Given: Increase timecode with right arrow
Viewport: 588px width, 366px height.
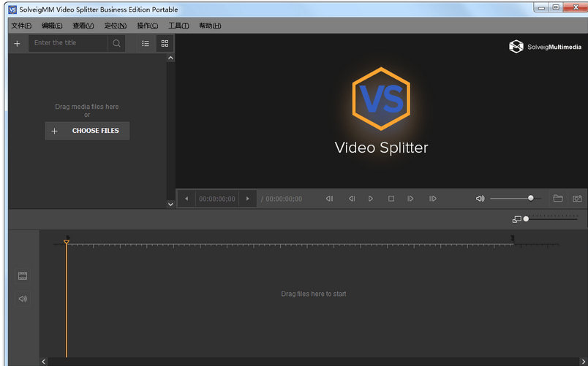Looking at the screenshot, I should click(248, 199).
